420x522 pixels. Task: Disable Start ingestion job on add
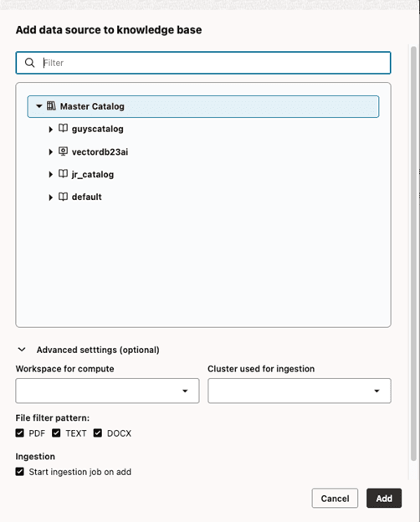19,472
